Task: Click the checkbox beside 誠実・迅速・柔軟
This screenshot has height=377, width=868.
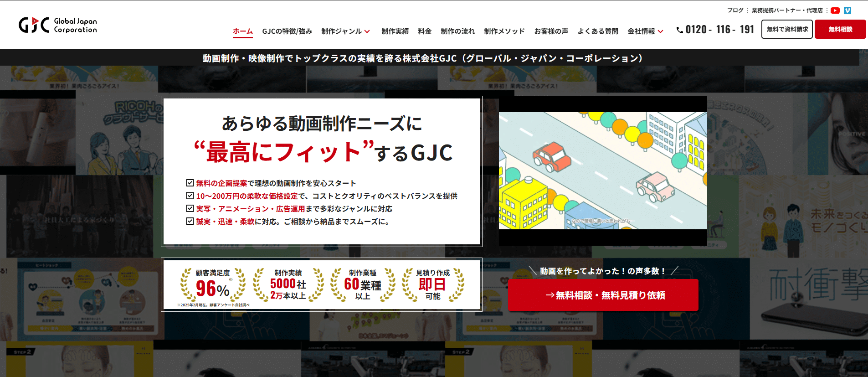Action: (190, 221)
